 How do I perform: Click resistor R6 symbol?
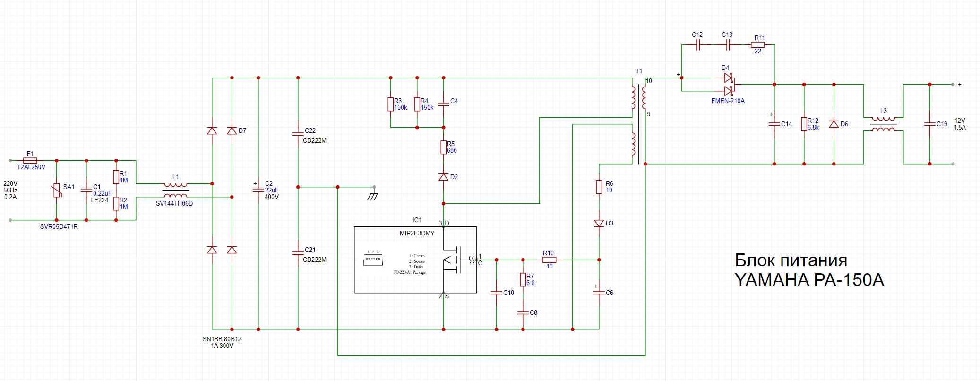599,187
